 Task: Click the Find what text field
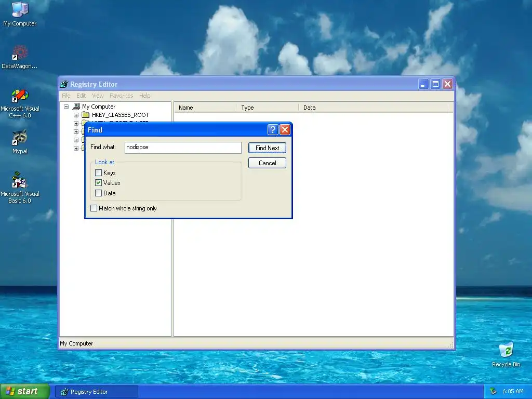click(183, 147)
